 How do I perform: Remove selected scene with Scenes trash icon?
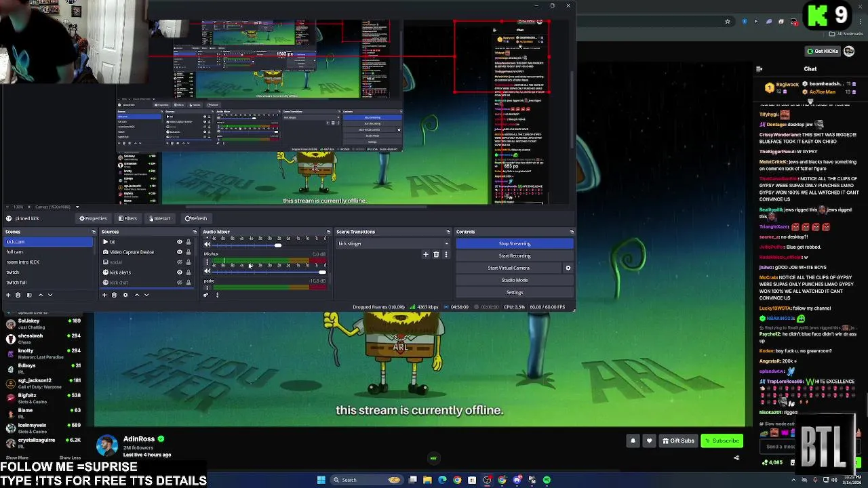[x=18, y=295]
